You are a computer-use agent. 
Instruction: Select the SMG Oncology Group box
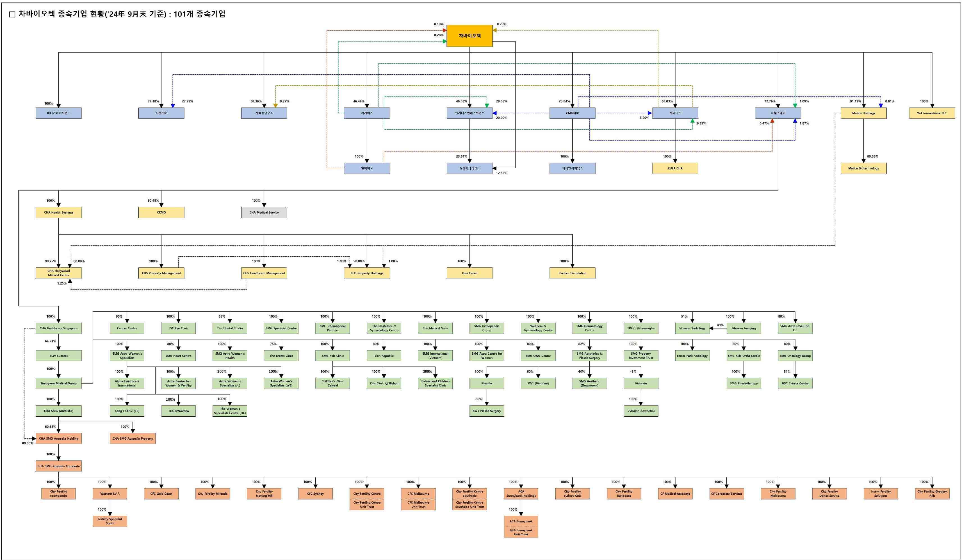coord(795,355)
